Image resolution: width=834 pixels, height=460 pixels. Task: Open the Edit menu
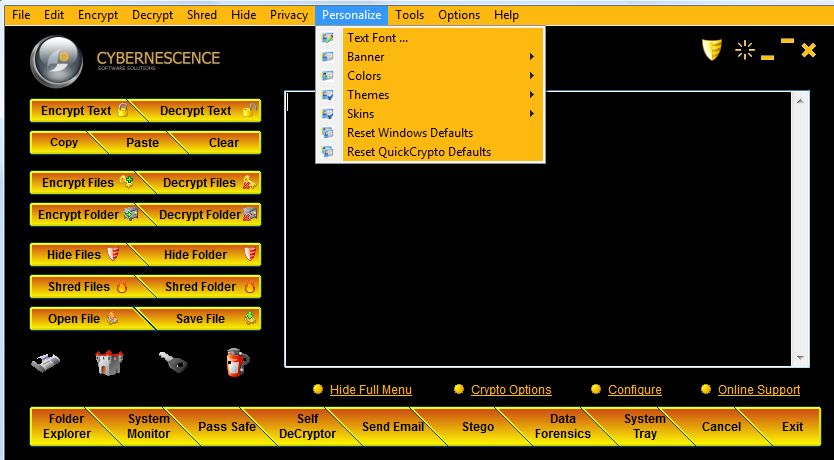pos(54,15)
